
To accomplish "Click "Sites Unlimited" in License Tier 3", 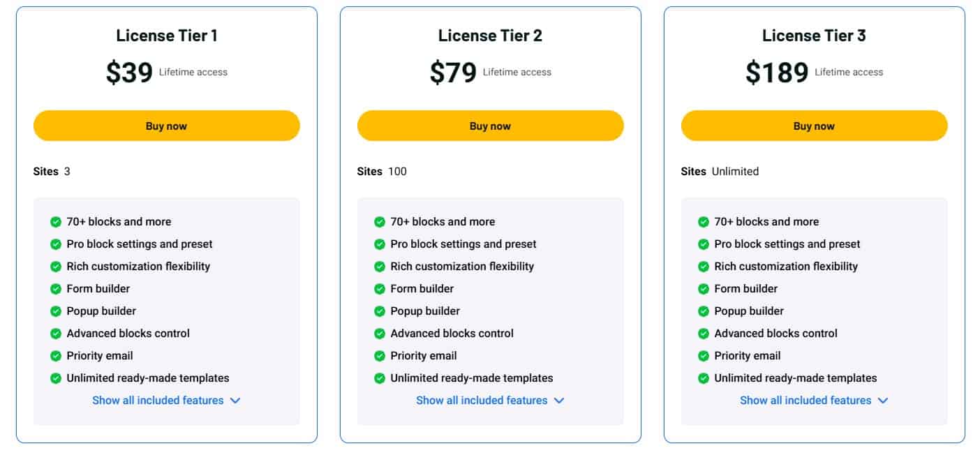I will [x=719, y=171].
